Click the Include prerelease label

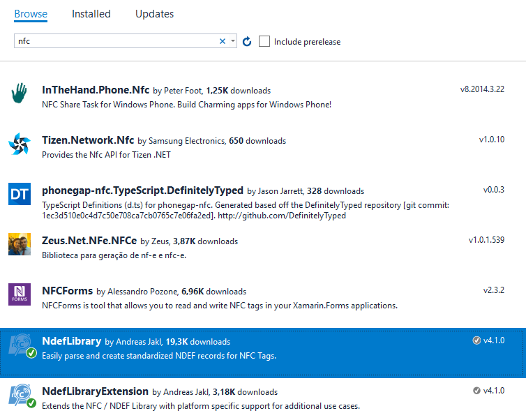[307, 42]
